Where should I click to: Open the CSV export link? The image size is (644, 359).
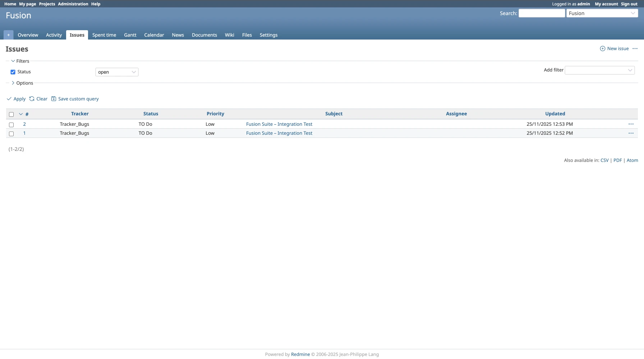point(604,160)
